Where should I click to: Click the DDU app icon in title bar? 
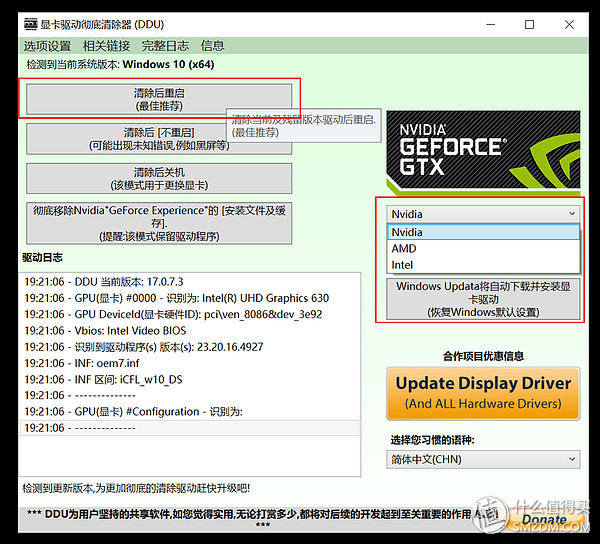click(x=31, y=24)
